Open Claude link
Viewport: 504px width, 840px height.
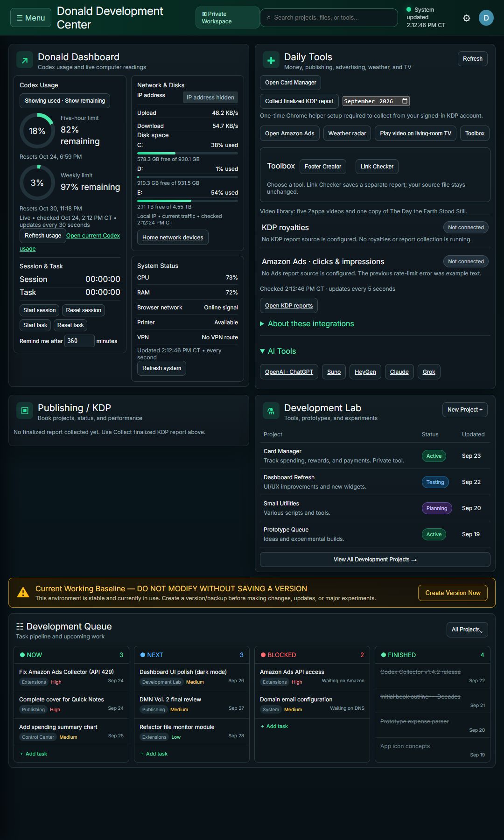[x=399, y=371]
